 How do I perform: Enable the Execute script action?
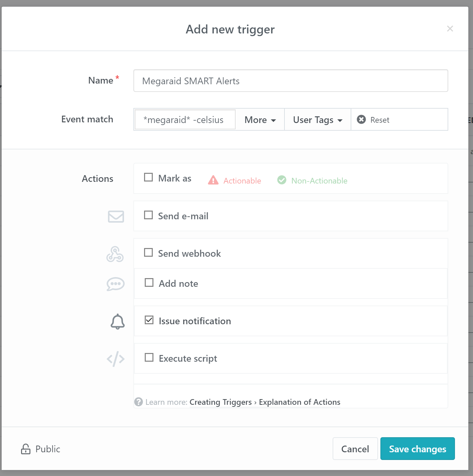point(149,357)
